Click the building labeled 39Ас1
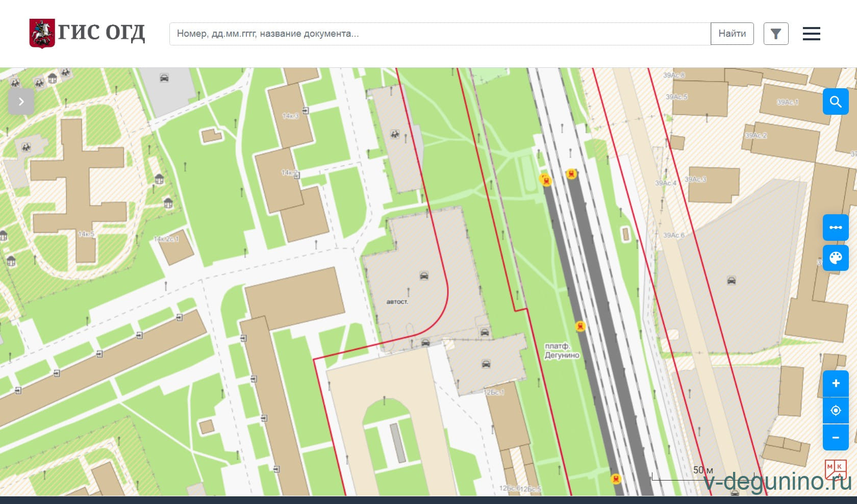The height and width of the screenshot is (504, 857). point(788,103)
